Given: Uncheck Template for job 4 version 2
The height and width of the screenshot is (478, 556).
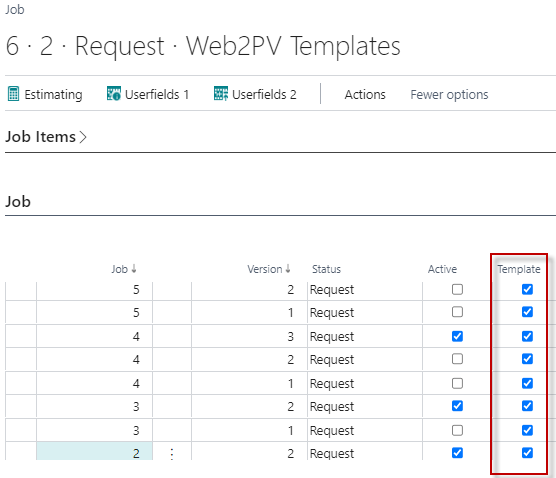Looking at the screenshot, I should click(x=527, y=359).
